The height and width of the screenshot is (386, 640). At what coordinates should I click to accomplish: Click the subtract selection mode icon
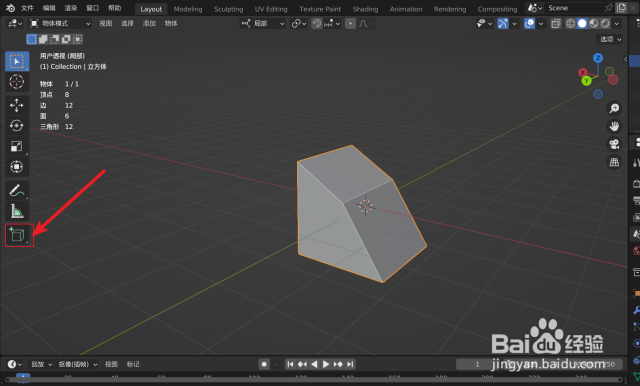(x=54, y=39)
